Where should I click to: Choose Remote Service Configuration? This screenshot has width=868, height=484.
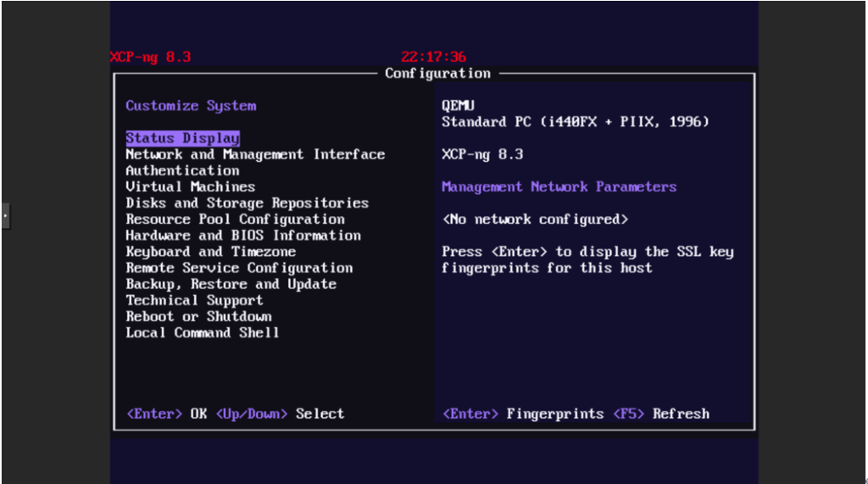click(239, 268)
